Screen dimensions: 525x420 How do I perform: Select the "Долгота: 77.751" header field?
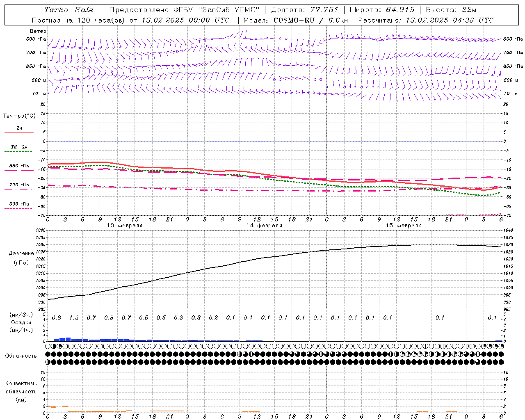point(305,10)
